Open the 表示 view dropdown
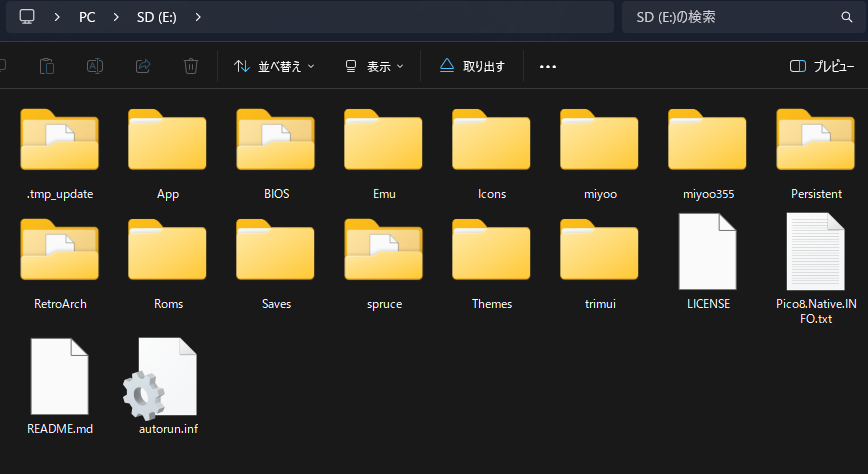Viewport: 868px width, 474px height. 374,66
